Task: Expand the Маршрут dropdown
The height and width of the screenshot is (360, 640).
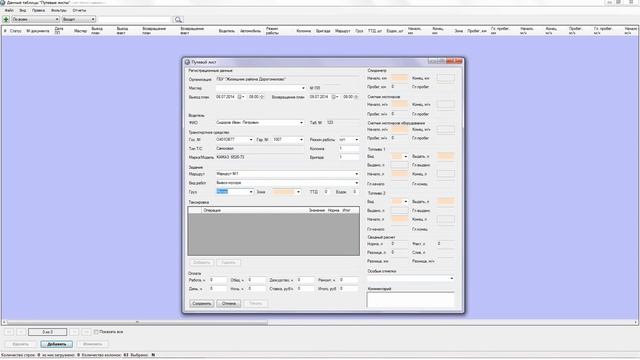Action: point(356,174)
